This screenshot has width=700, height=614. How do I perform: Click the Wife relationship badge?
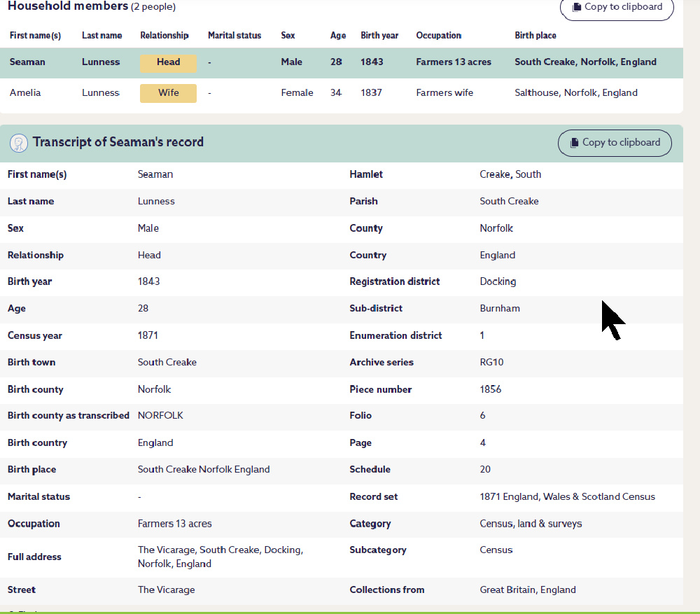click(x=168, y=93)
